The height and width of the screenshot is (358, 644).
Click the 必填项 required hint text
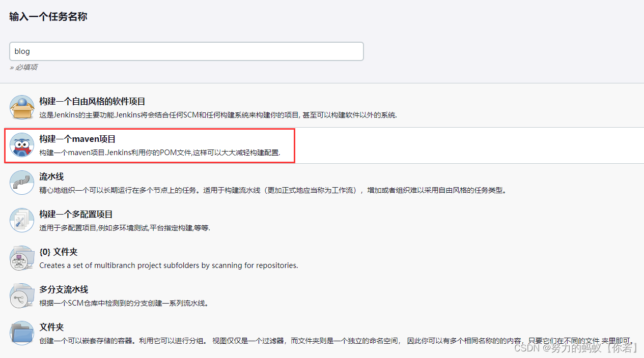23,67
